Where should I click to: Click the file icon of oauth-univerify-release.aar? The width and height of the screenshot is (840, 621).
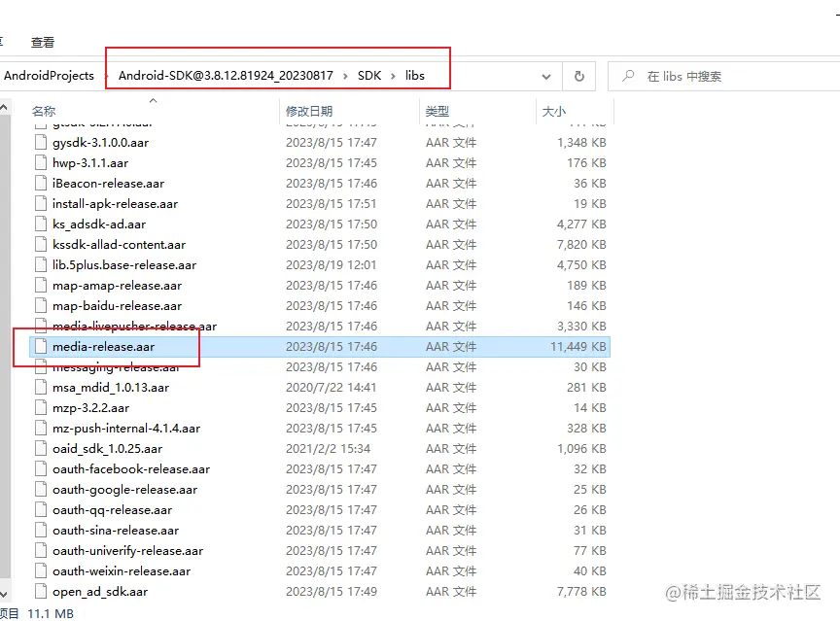41,550
